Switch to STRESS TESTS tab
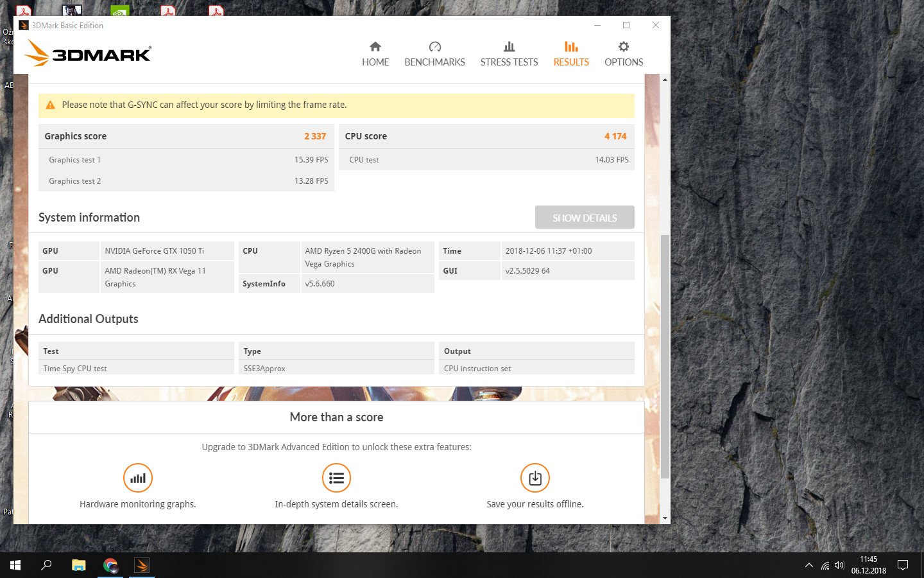The width and height of the screenshot is (924, 578). click(509, 54)
